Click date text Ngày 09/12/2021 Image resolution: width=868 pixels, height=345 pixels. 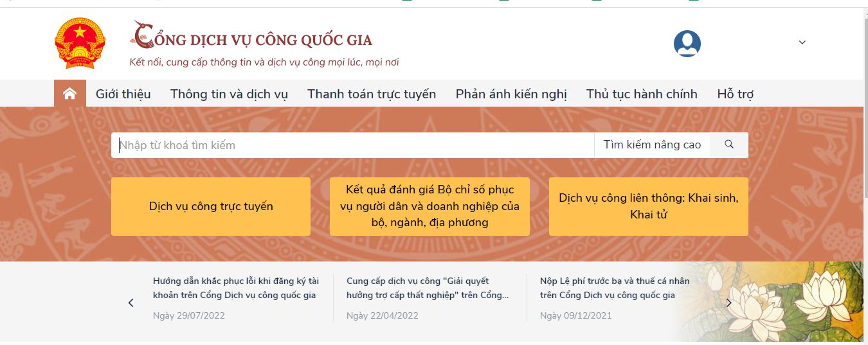[576, 315]
